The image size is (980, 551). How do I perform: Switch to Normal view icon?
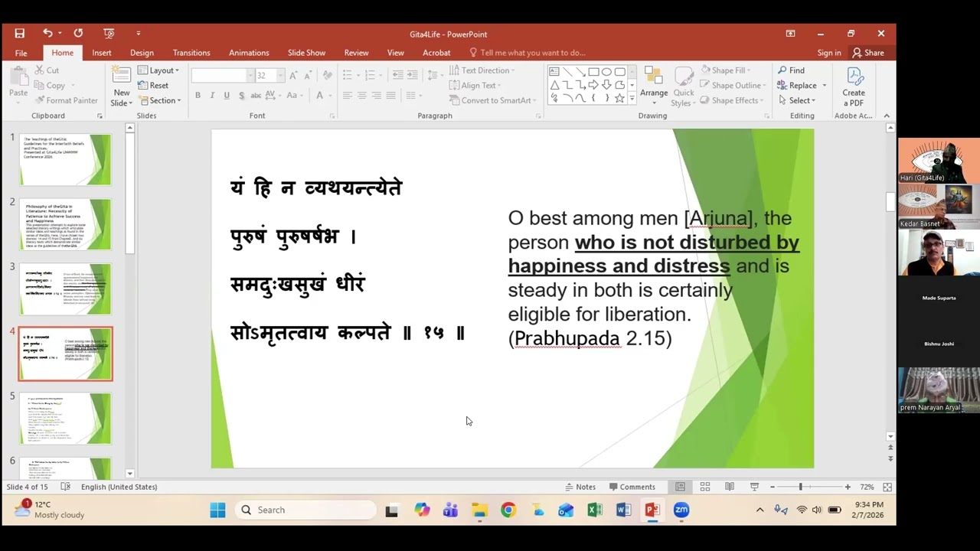point(680,487)
